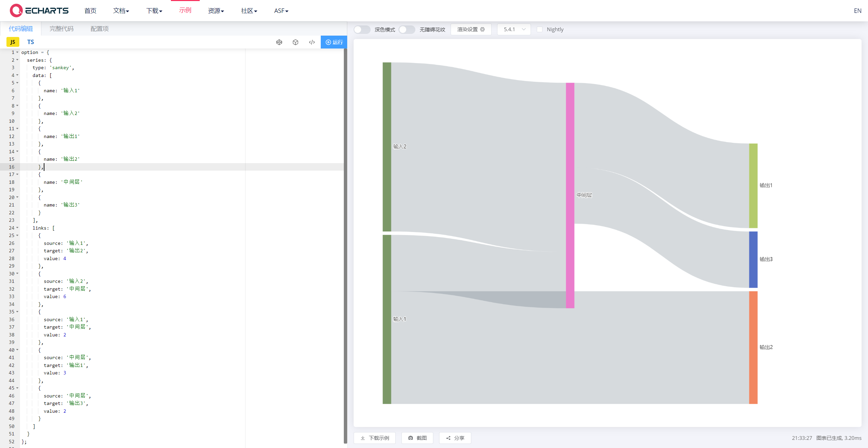Open the example in CodePen icon
This screenshot has height=448, width=868.
(279, 42)
